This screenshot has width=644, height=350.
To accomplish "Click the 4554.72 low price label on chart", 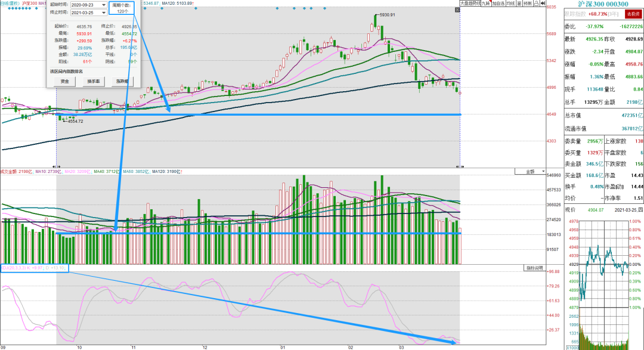I will [x=75, y=121].
